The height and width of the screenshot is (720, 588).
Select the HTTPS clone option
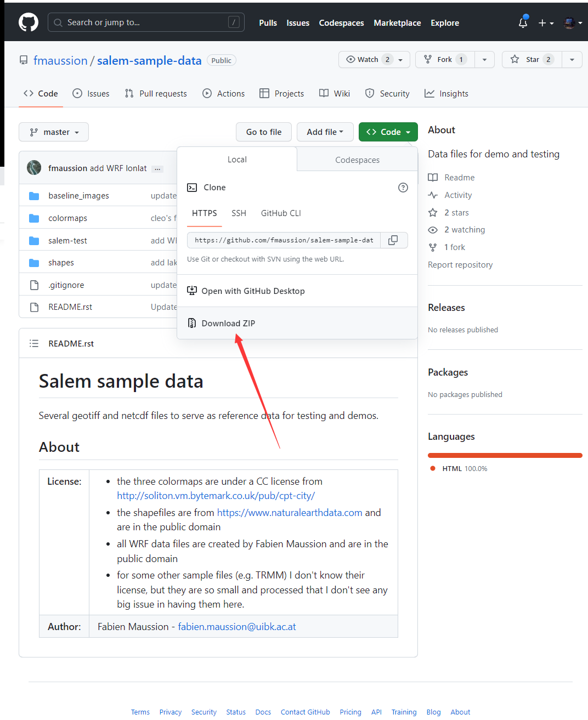[205, 213]
